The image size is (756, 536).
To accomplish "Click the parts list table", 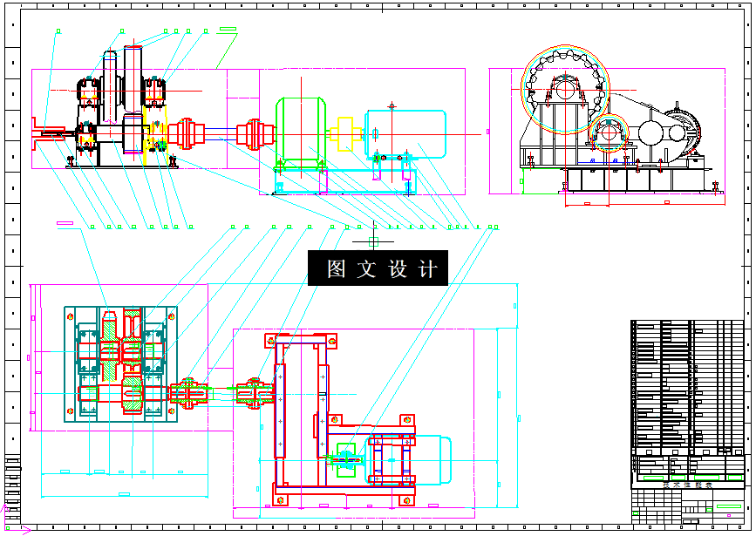I will [687, 388].
